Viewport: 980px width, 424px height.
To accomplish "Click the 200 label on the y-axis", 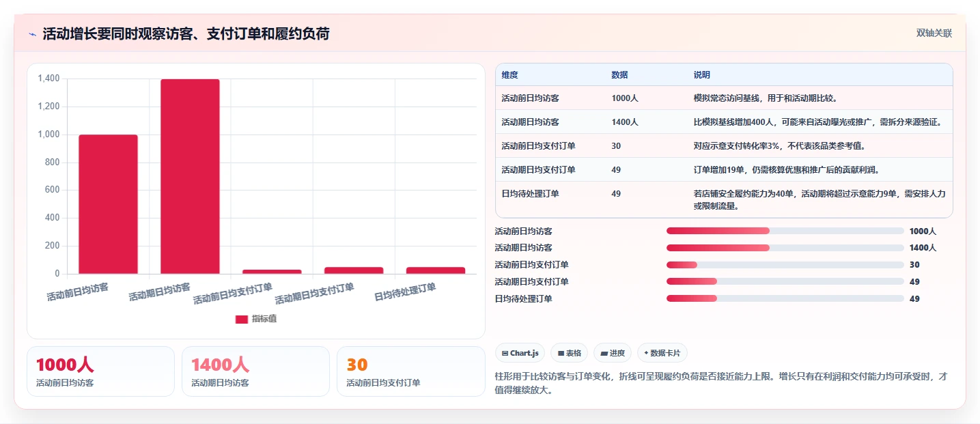I will [53, 246].
